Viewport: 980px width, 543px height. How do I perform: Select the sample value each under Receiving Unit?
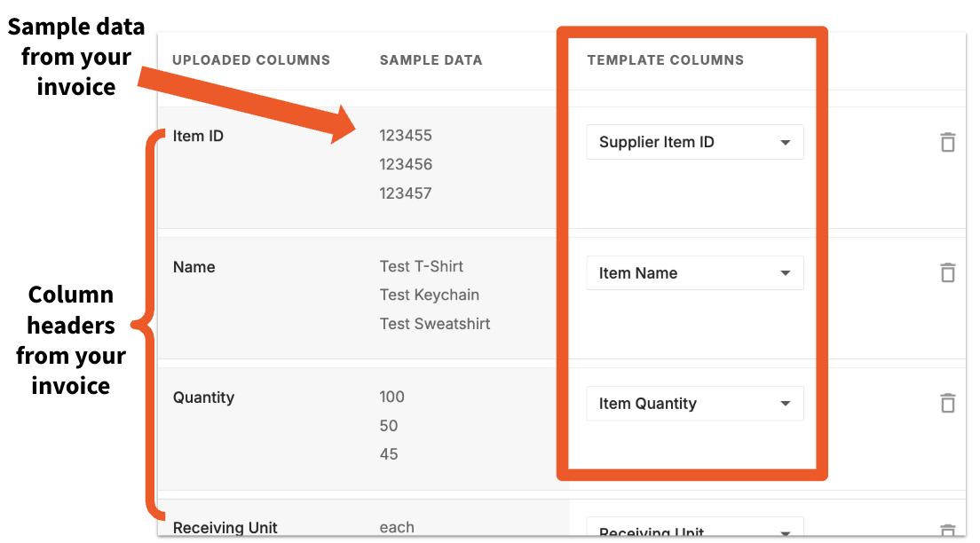tap(396, 527)
